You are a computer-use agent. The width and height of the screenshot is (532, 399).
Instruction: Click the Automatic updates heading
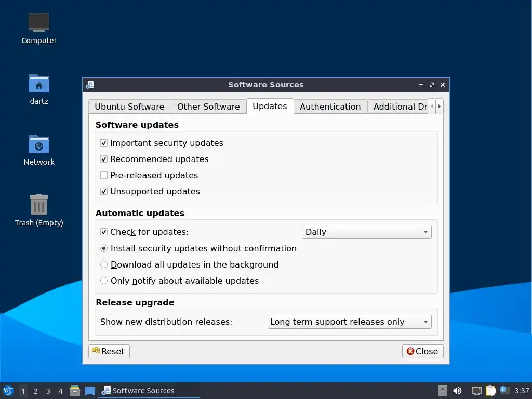(x=140, y=213)
